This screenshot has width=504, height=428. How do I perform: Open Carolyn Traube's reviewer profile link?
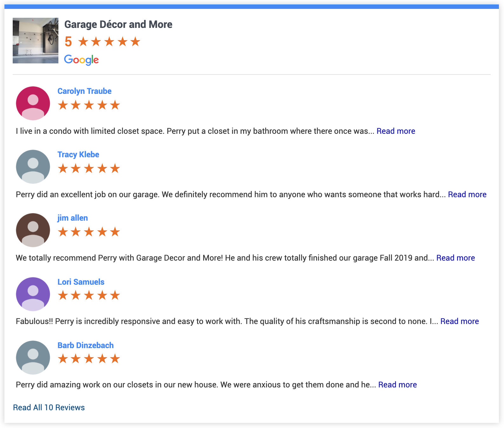click(84, 91)
